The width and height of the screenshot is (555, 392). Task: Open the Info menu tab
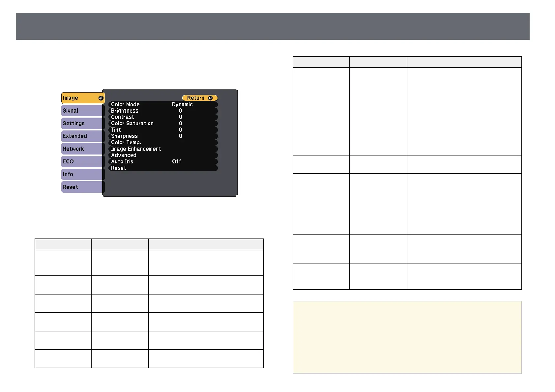pos(82,174)
